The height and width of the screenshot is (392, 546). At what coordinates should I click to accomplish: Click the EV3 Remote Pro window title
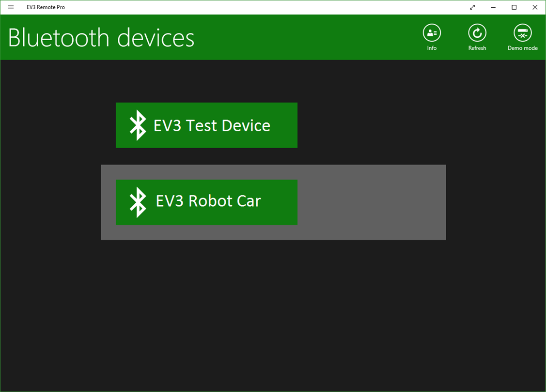point(46,7)
